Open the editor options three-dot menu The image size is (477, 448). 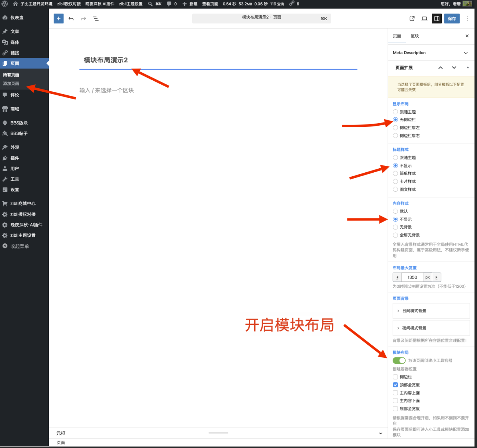[467, 18]
